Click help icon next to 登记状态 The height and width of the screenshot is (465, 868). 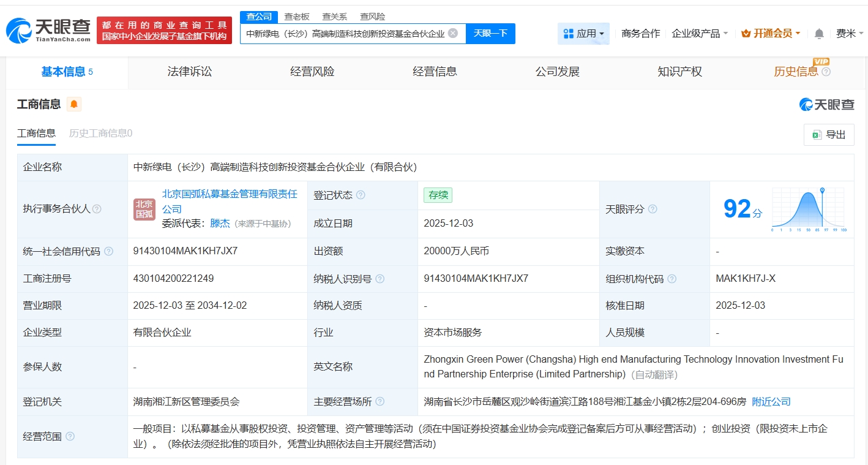[361, 195]
